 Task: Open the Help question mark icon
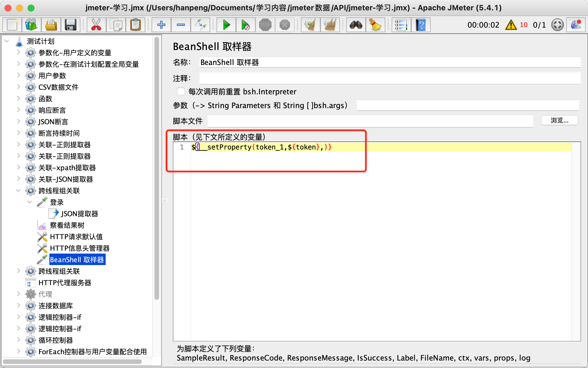(421, 25)
